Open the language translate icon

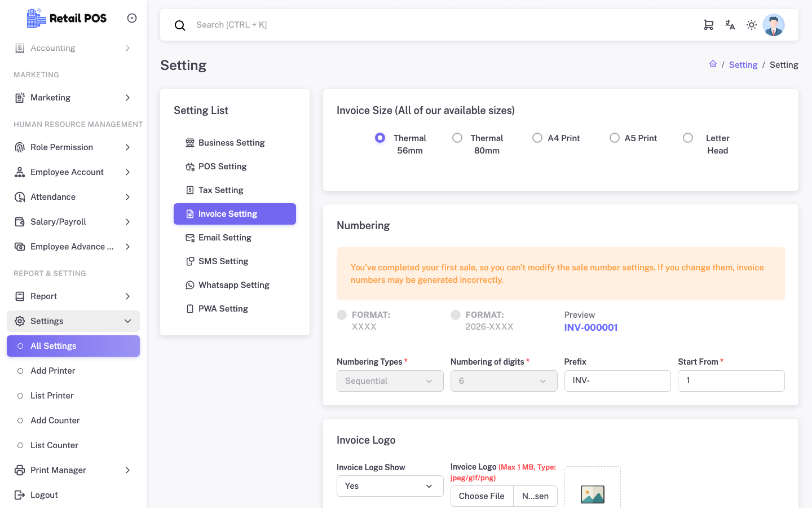[x=730, y=25]
